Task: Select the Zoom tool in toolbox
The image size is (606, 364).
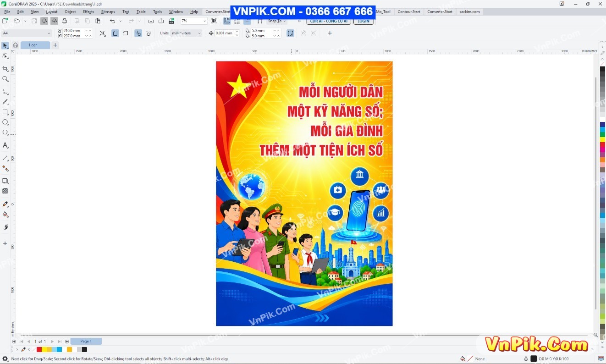Action: pos(5,79)
